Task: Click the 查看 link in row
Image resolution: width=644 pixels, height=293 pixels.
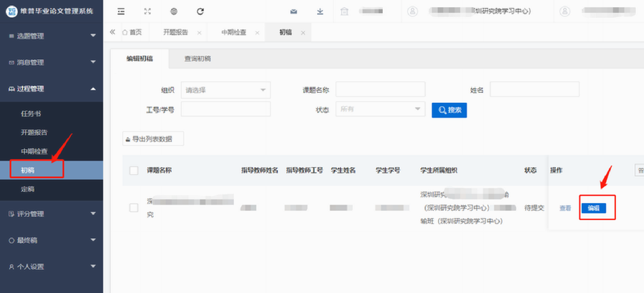Action: [565, 208]
